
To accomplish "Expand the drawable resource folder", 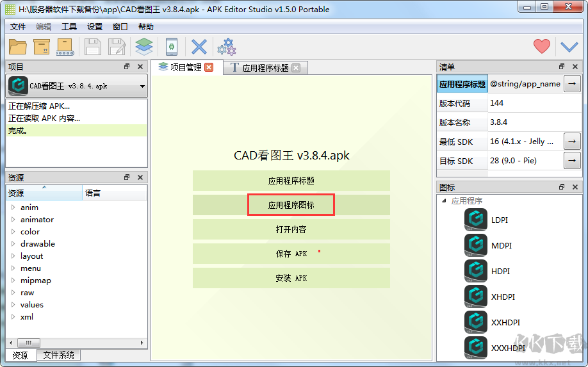I will (x=13, y=243).
